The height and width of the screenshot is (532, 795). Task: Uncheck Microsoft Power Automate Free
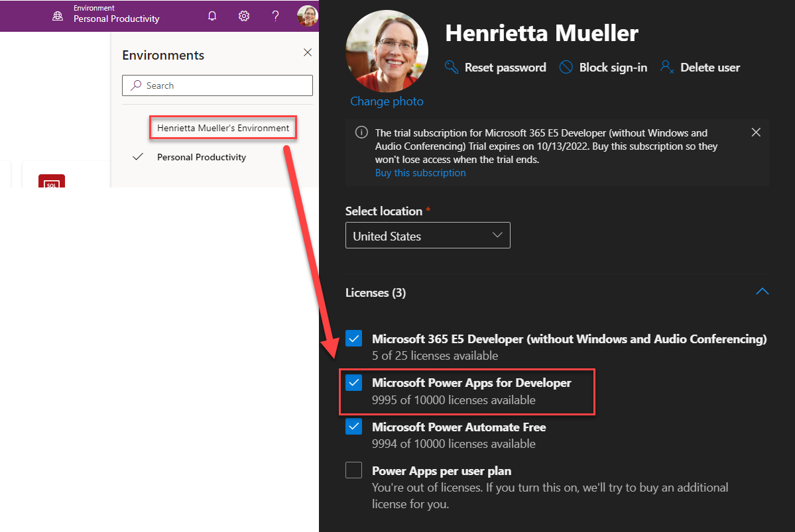[x=354, y=427]
